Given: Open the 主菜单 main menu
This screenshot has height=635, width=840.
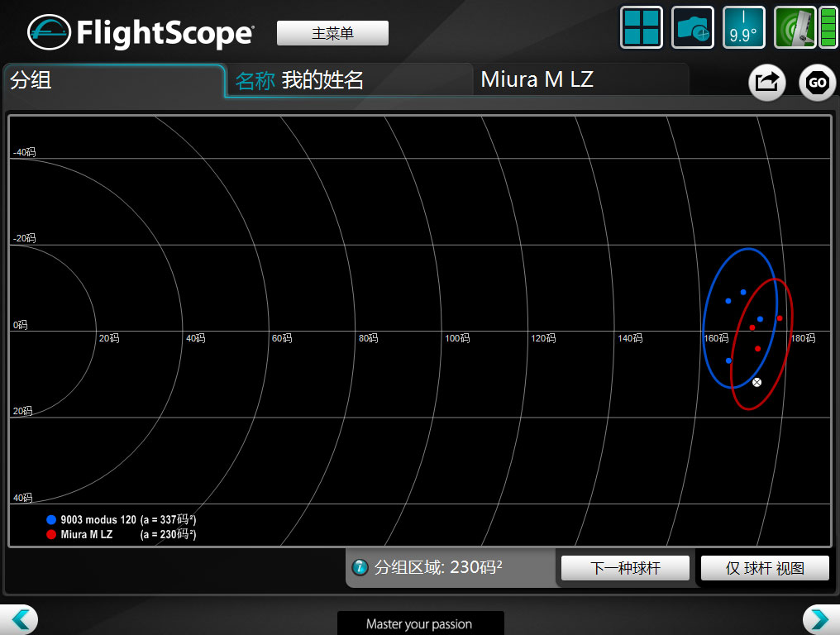Looking at the screenshot, I should pyautogui.click(x=332, y=34).
